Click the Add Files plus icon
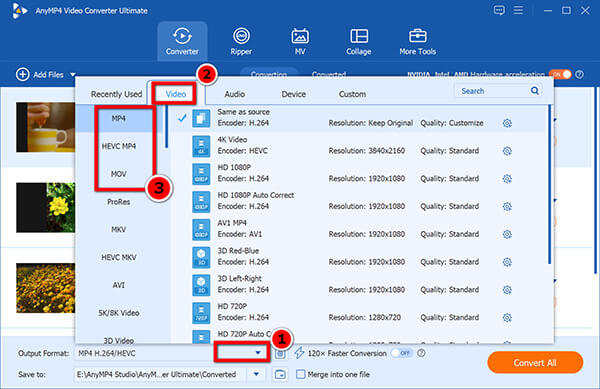600x389 pixels. pos(23,74)
